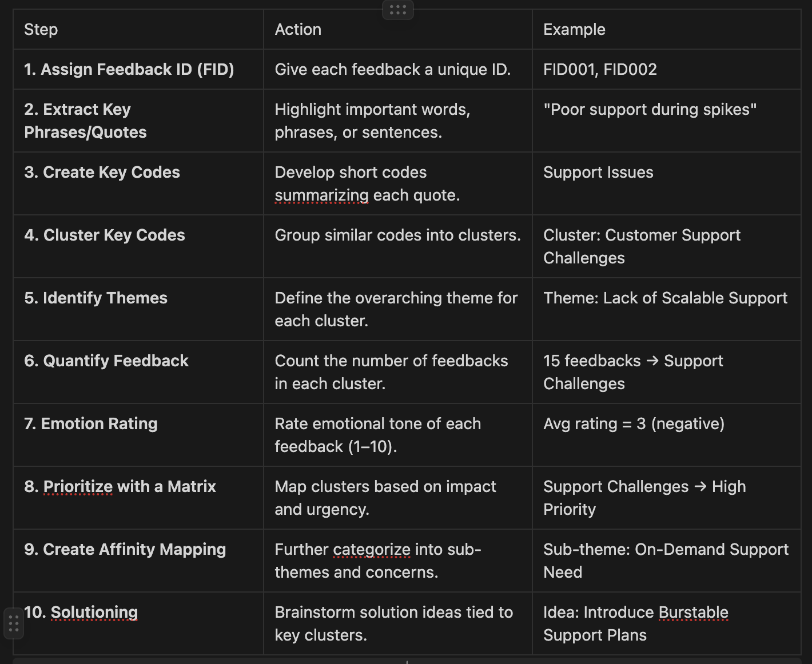Select the Step header cell
The image size is (812, 664).
138,29
